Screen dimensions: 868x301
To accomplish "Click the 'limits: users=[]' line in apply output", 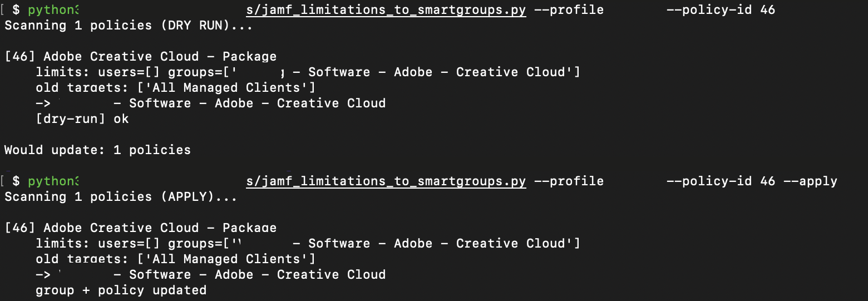I will click(308, 244).
